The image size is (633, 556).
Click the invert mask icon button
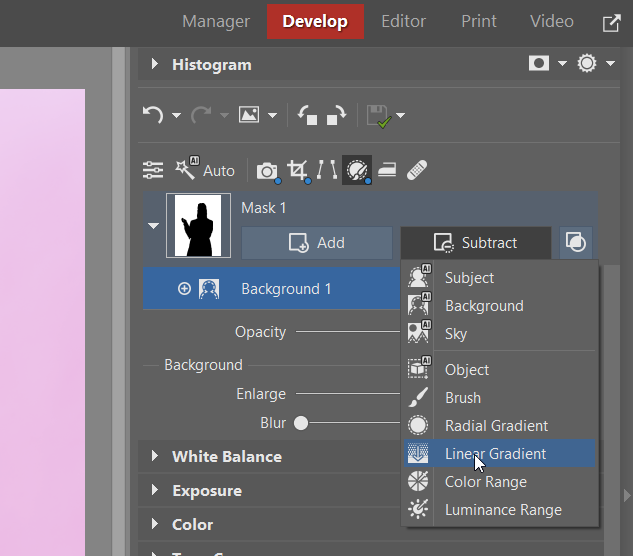coord(575,242)
